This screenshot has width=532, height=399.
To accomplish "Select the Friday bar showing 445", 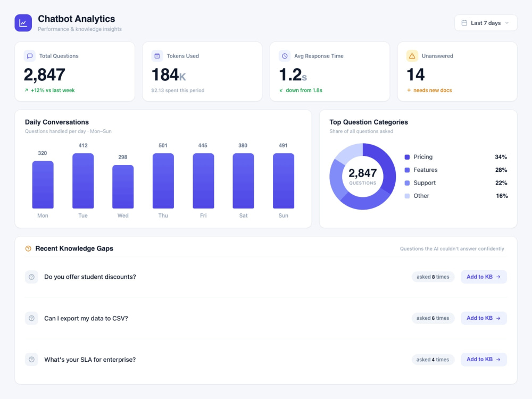I will [203, 181].
